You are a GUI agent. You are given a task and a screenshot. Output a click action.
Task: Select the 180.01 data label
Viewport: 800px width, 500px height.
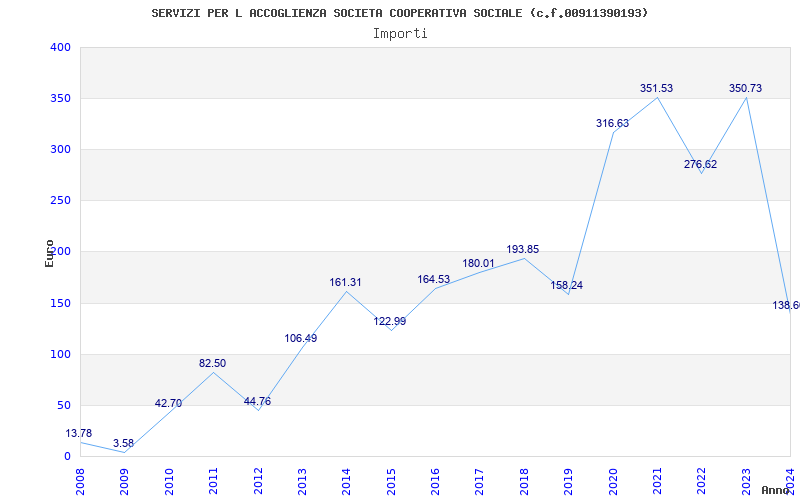point(479,263)
